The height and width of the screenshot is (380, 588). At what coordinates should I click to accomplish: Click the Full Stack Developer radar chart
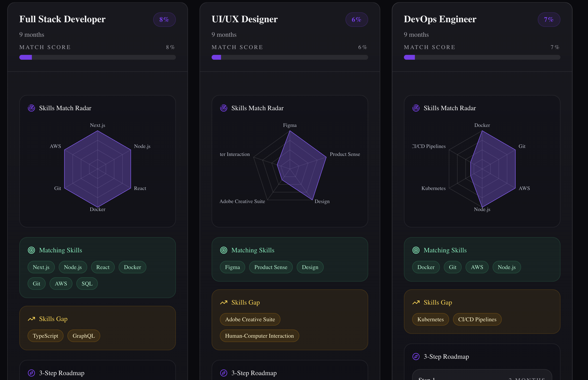(98, 169)
